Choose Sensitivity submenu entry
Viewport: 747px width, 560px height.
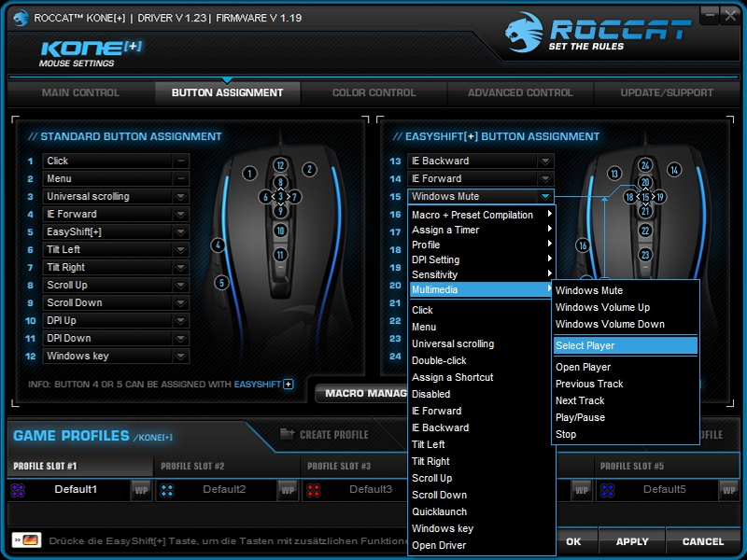click(481, 274)
